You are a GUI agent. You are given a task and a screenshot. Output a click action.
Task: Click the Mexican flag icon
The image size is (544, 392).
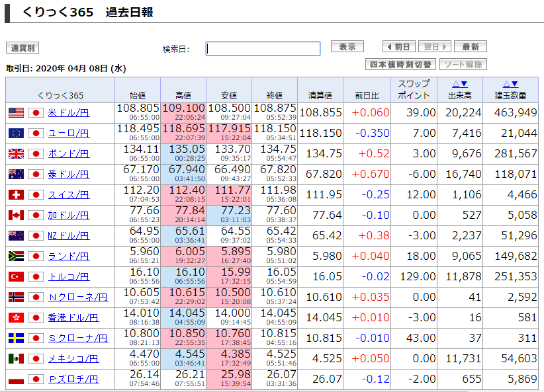click(16, 358)
